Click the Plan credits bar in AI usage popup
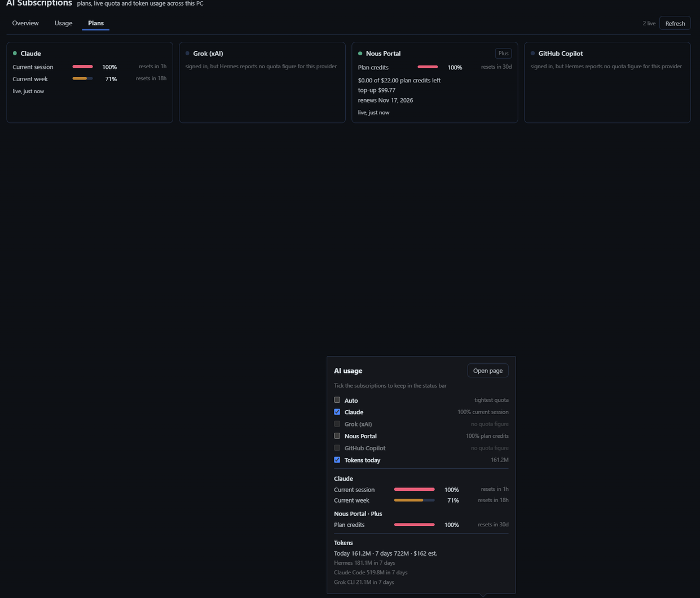The width and height of the screenshot is (700, 598). tap(414, 525)
